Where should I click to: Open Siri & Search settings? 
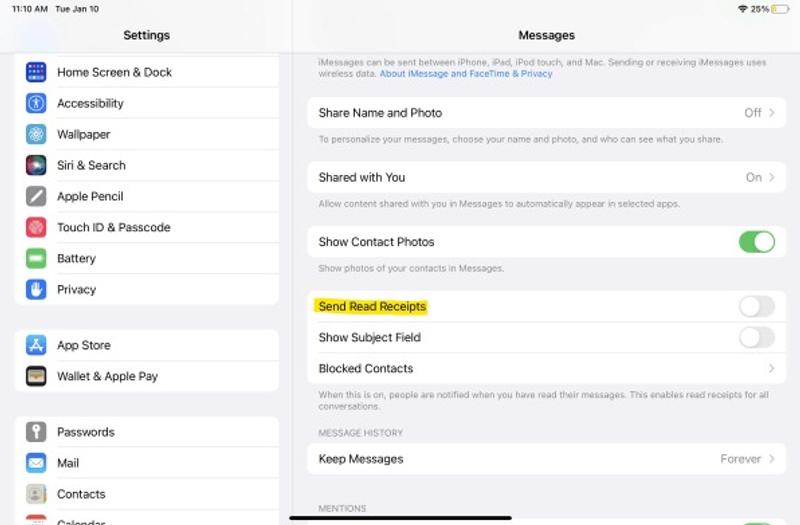click(x=147, y=165)
